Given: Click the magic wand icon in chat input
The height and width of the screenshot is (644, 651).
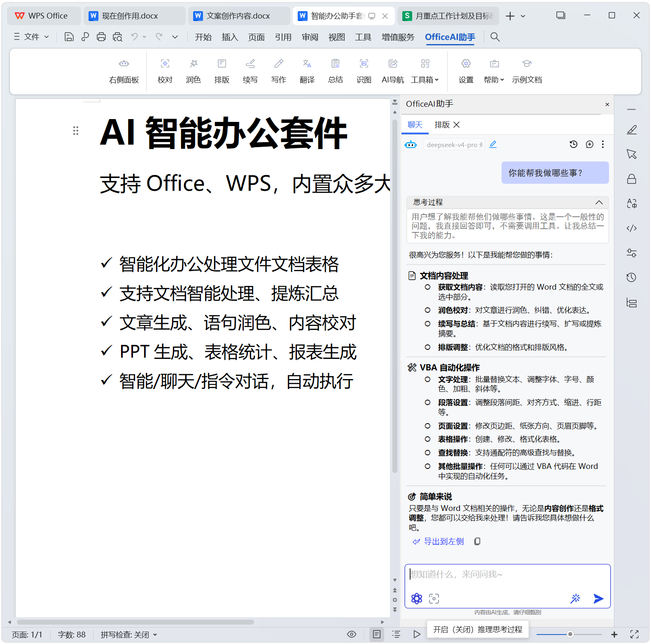Looking at the screenshot, I should (575, 599).
